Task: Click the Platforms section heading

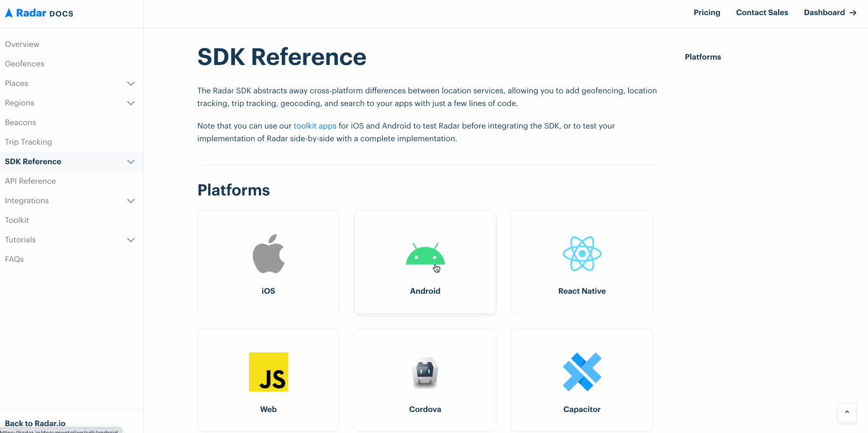Action: click(233, 190)
